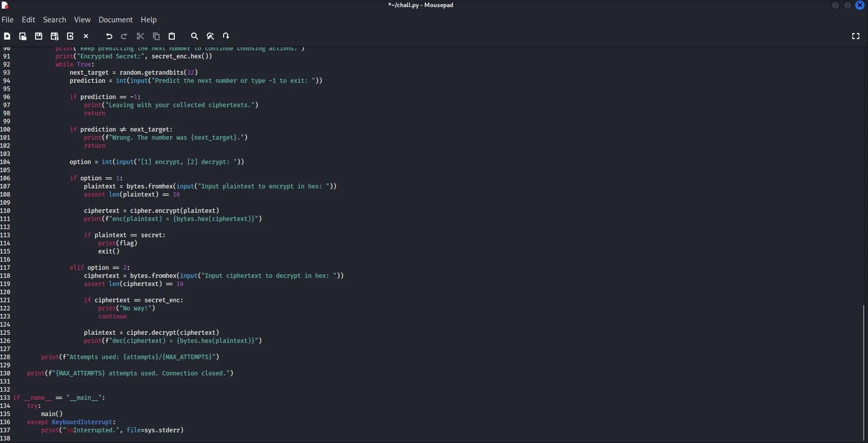Click the 'main()' call on line 135

point(52,414)
